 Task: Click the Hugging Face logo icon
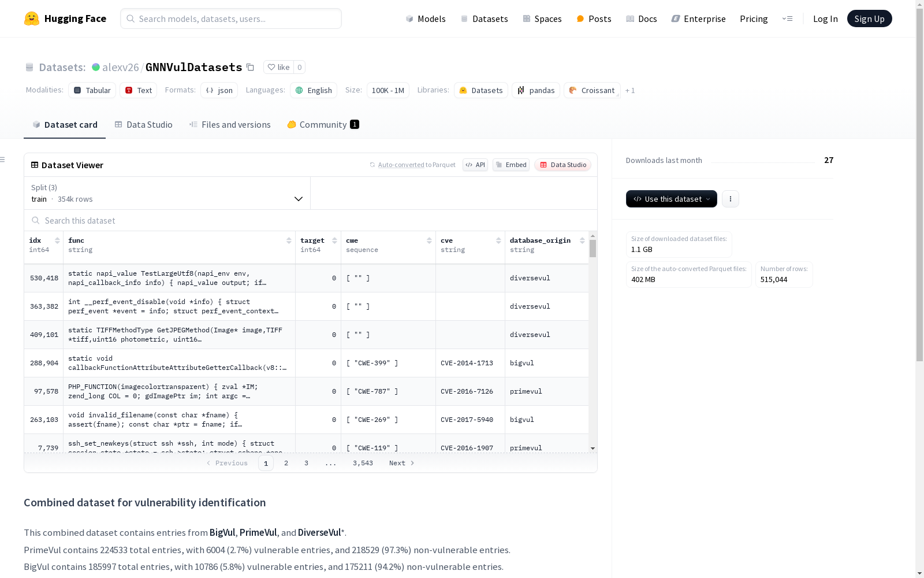(32, 18)
